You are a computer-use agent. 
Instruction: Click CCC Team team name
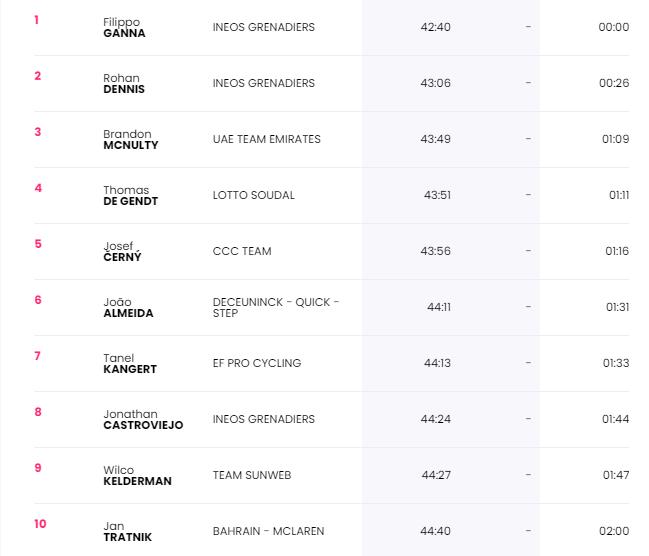click(x=242, y=251)
